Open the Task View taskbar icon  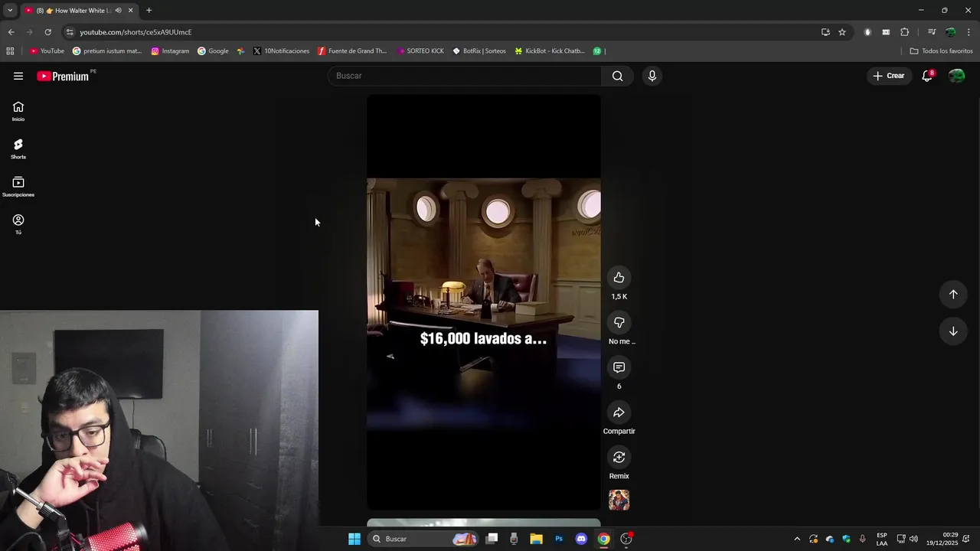click(x=492, y=539)
